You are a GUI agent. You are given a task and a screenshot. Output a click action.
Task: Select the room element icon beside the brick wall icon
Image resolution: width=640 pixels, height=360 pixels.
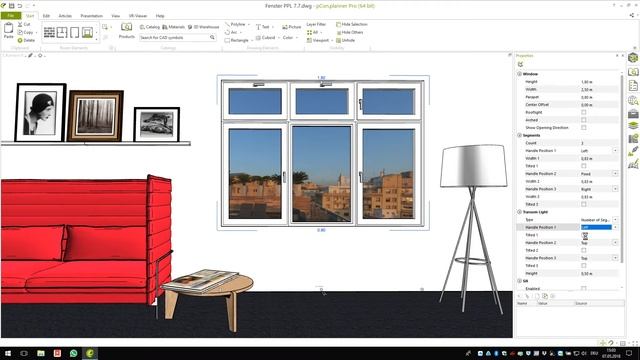62,32
